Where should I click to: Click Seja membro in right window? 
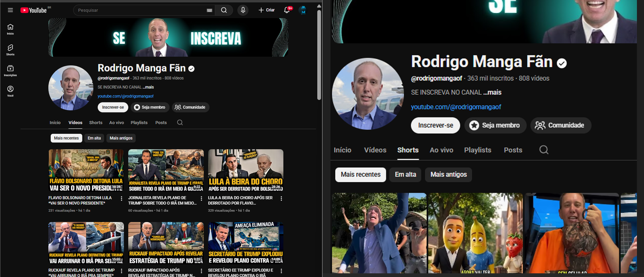[x=495, y=125]
